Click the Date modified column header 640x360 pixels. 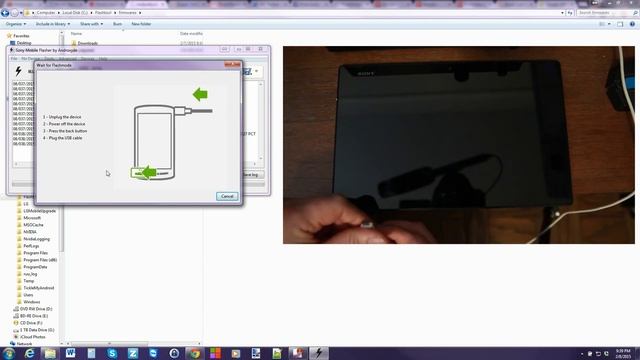(191, 33)
